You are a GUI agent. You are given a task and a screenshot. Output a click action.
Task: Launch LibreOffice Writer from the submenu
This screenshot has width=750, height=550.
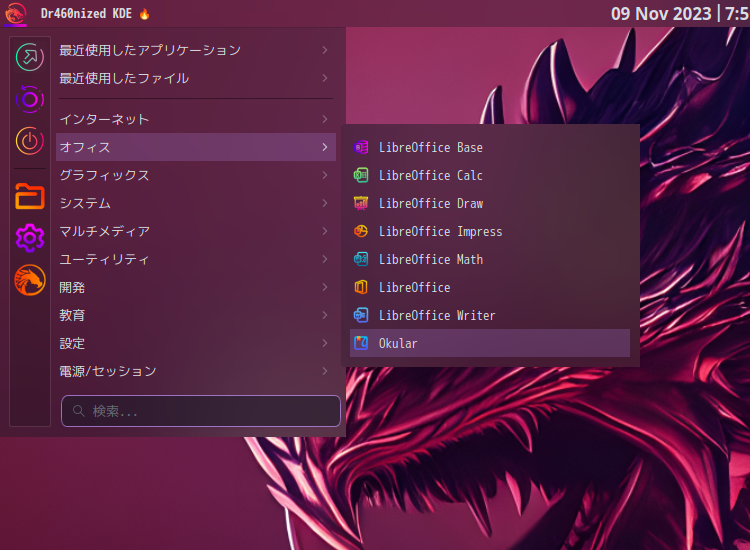(x=490, y=315)
